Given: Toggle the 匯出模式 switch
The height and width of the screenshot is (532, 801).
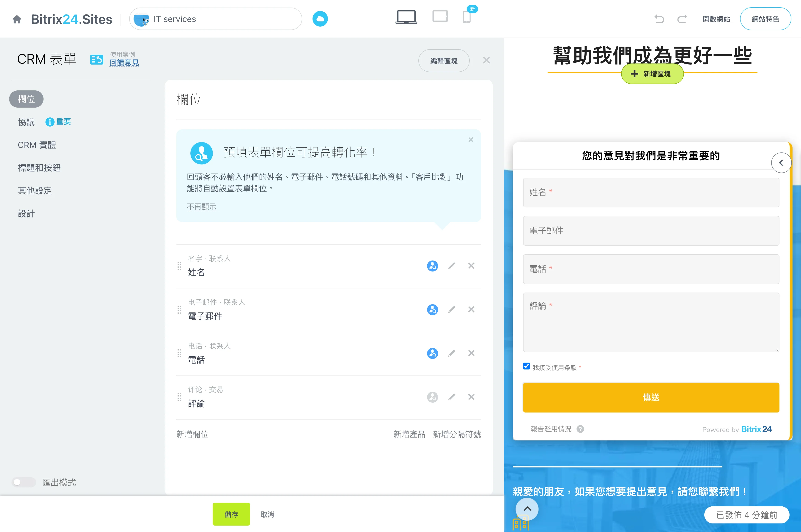Looking at the screenshot, I should click(24, 482).
